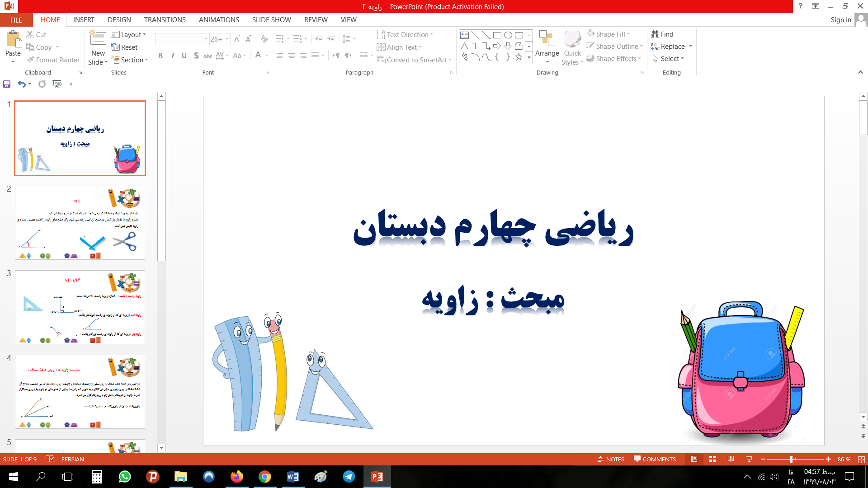Toggle the Notes pane

611,459
